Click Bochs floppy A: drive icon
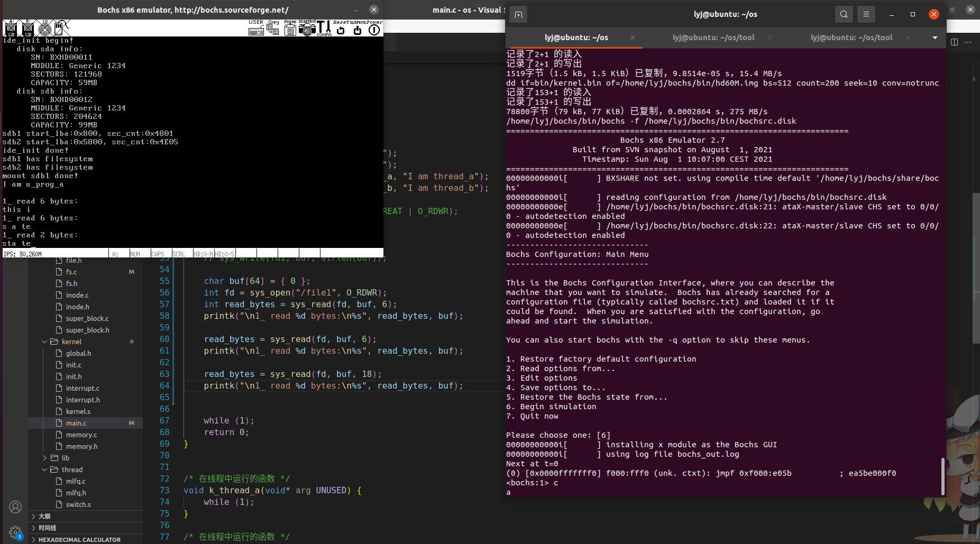 [x=11, y=28]
